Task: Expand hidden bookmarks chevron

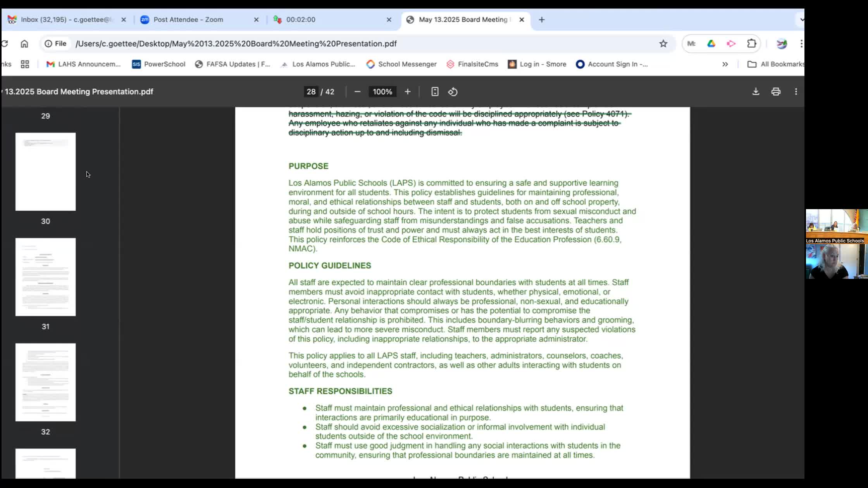Action: tap(725, 64)
